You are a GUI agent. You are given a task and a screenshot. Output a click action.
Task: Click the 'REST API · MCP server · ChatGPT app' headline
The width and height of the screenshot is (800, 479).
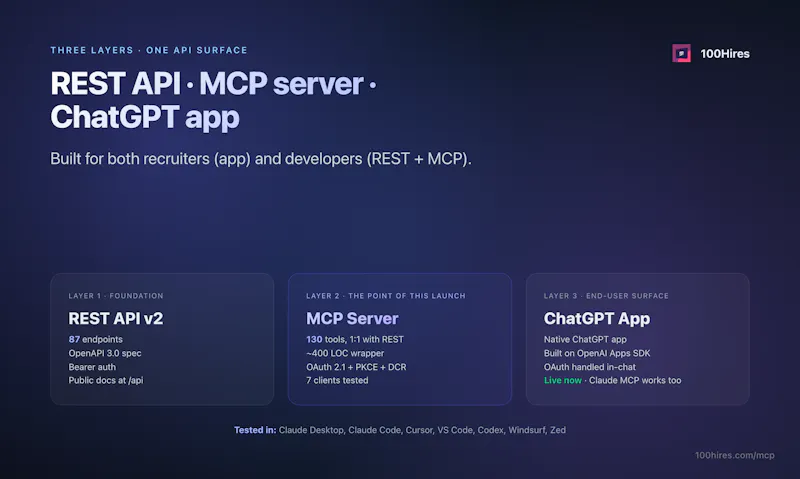[x=213, y=99]
